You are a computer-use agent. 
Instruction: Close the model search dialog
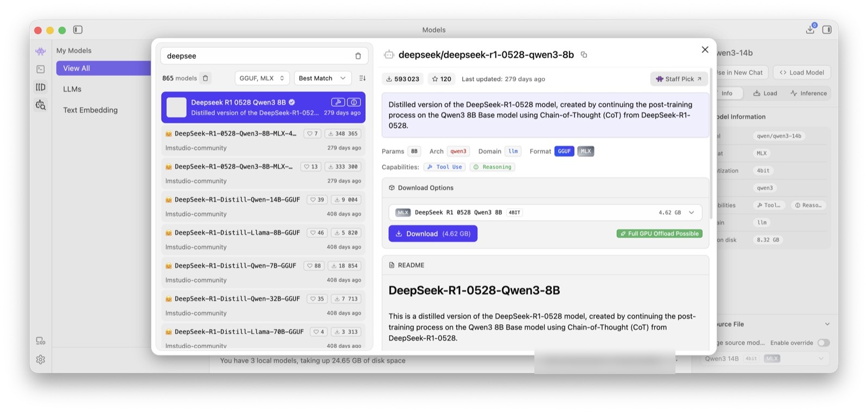coord(705,49)
